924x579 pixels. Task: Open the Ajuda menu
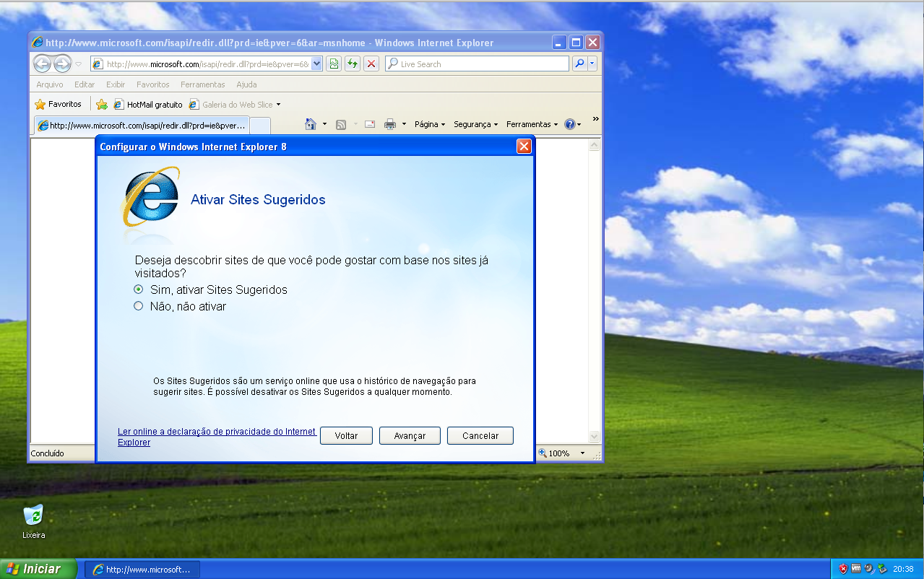click(246, 84)
